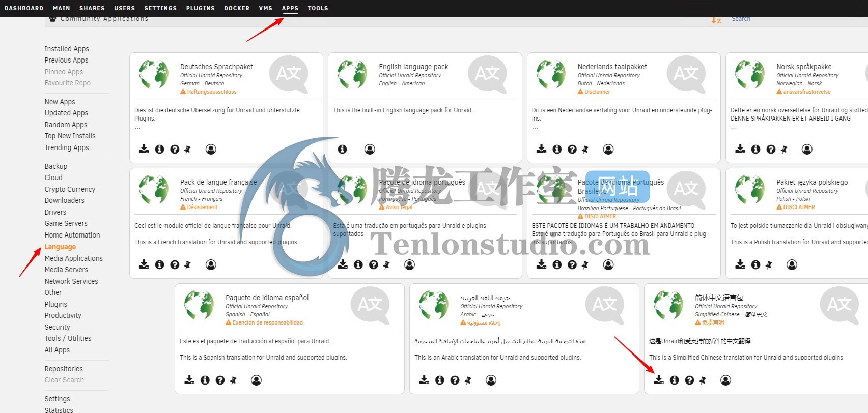Open Tools / Utilities category
868x413 pixels.
click(x=68, y=338)
